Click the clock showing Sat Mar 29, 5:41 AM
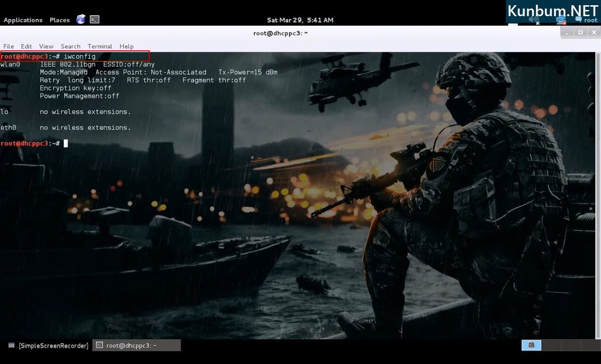Screen dimensions: 601x364 300,20
